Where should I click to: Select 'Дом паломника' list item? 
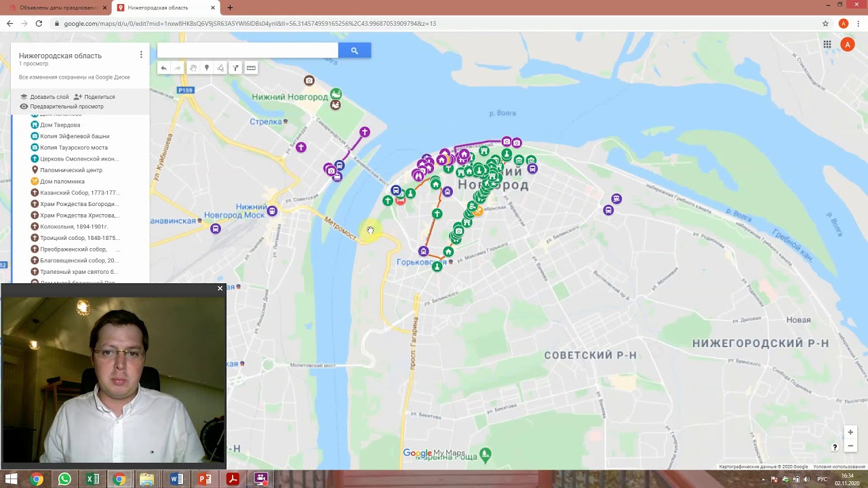click(62, 182)
